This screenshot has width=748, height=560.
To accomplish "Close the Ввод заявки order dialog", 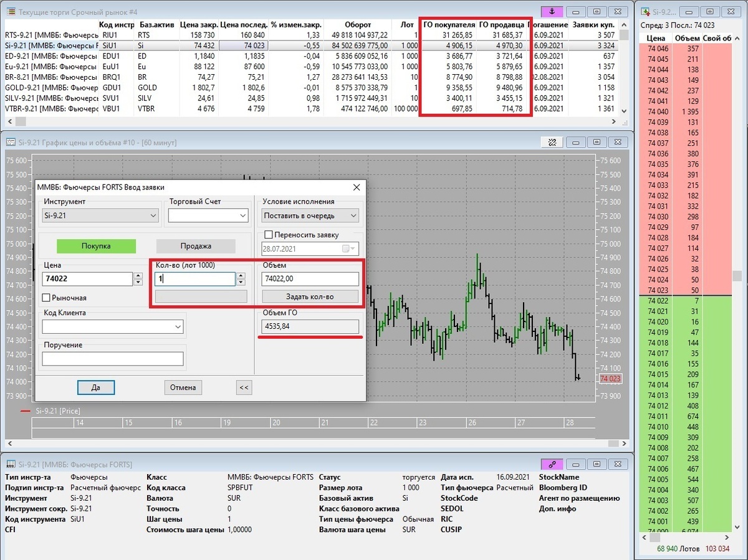I will tap(357, 187).
